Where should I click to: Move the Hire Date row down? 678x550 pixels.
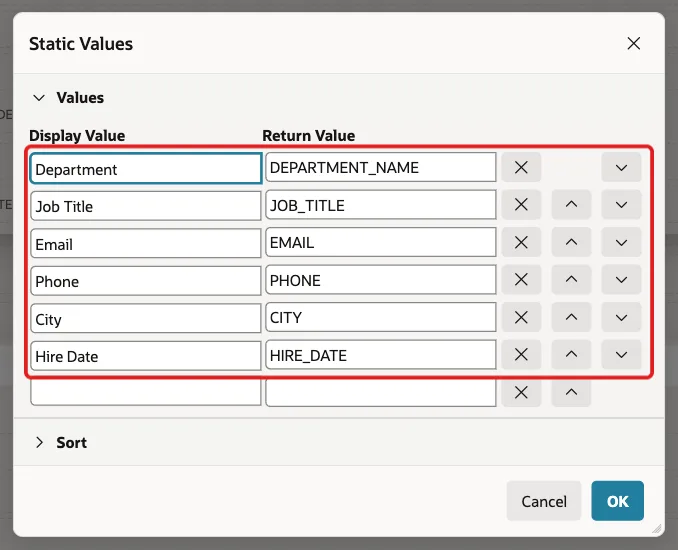point(621,355)
